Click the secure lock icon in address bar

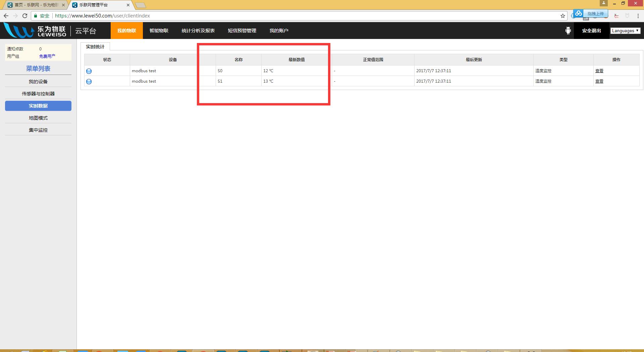36,16
